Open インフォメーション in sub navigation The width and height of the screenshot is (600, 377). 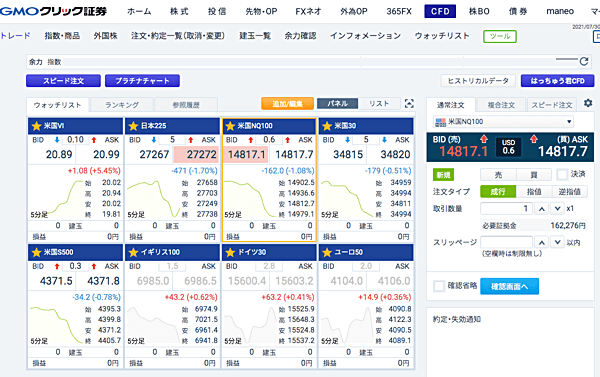365,36
